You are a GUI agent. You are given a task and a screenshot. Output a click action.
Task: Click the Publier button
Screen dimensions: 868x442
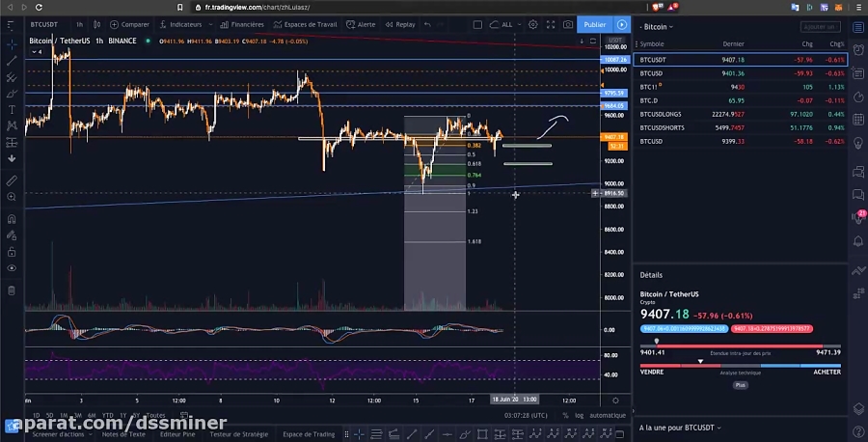[x=595, y=24]
